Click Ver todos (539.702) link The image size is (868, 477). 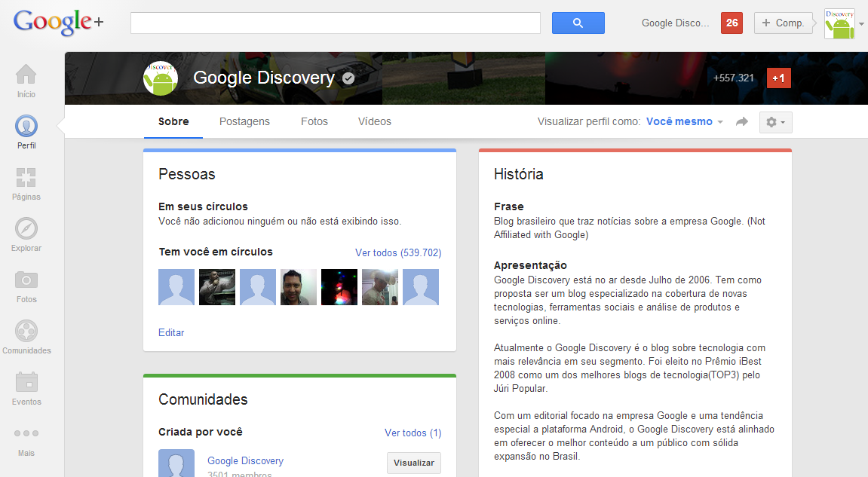[398, 253]
